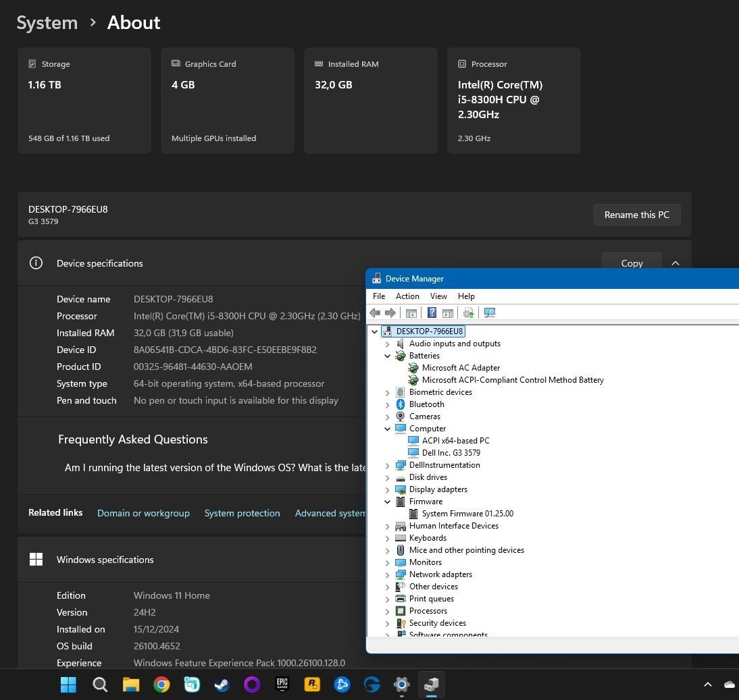The height and width of the screenshot is (700, 739).
Task: Click the Update device driver toolbar icon
Action: [469, 313]
